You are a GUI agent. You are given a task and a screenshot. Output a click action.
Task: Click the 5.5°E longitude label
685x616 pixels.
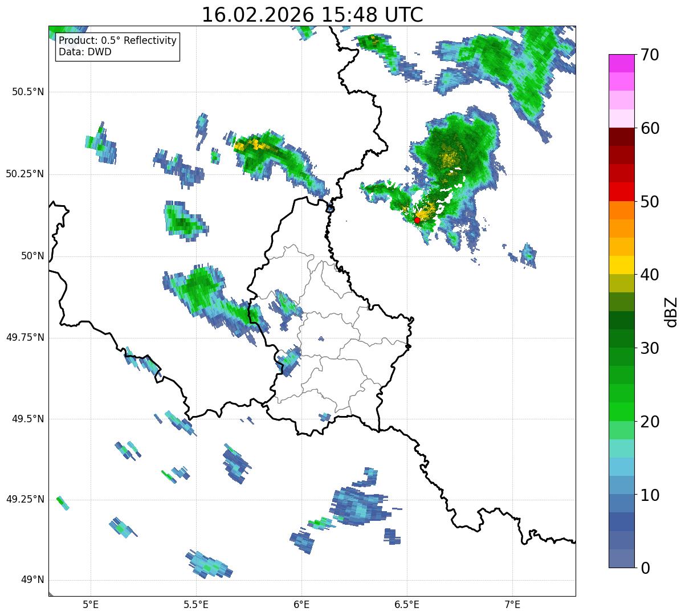196,604
